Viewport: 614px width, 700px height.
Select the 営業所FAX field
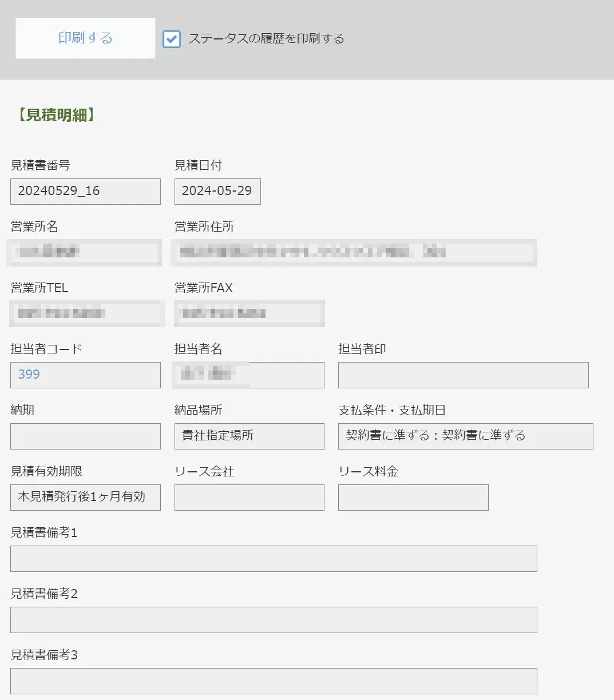point(249,313)
